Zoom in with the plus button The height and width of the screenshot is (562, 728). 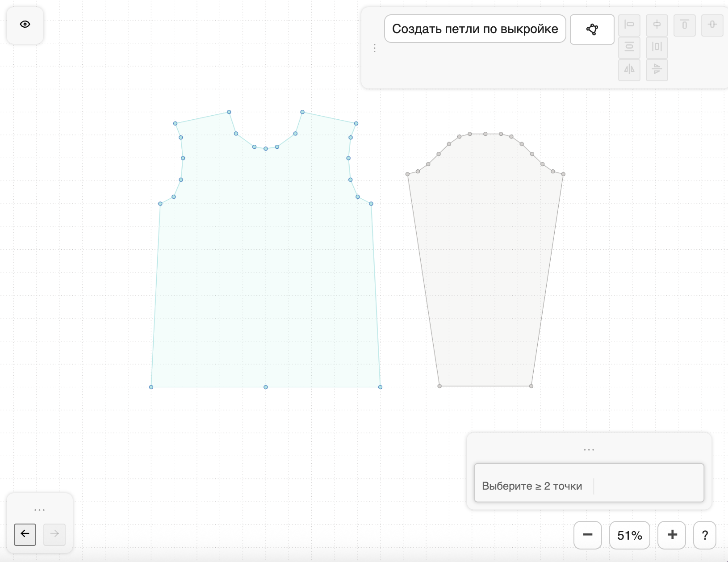coord(672,535)
